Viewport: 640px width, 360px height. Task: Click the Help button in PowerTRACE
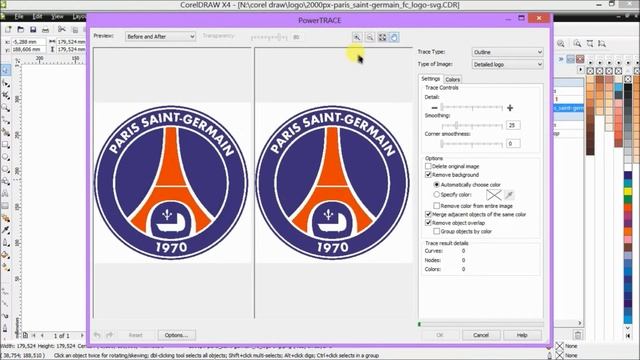pos(522,335)
